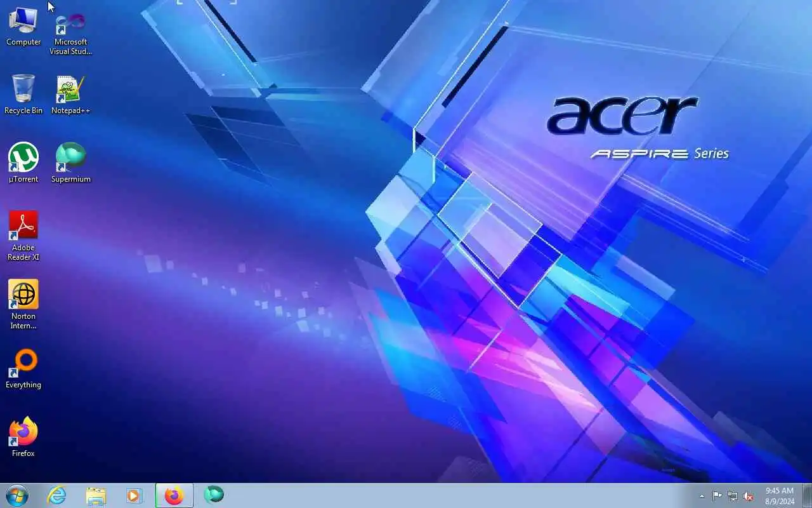Select the Recycle Bin icon
Screen dimensions: 812x508
coord(23,95)
